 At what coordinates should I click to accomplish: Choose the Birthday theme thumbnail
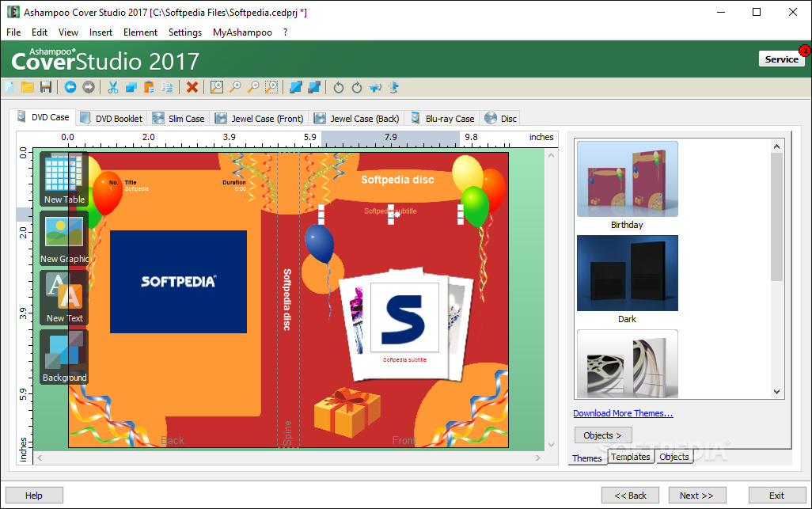pos(627,179)
